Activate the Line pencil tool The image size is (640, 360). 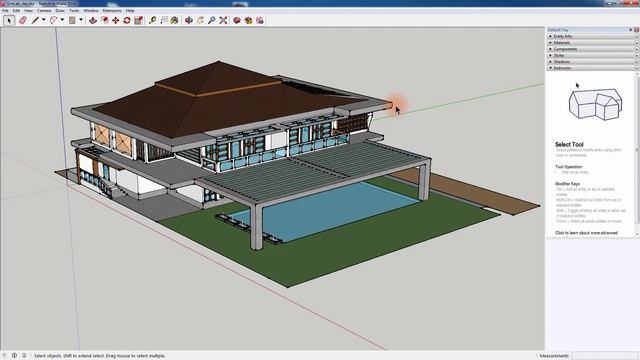(35, 20)
